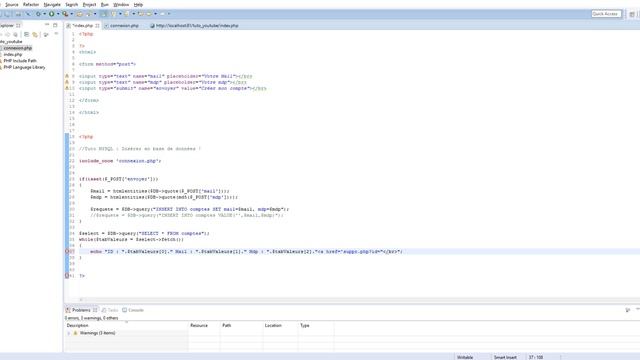The image size is (640, 360).
Task: Click the Debug bug icon in toolbar
Action: (x=38, y=14)
